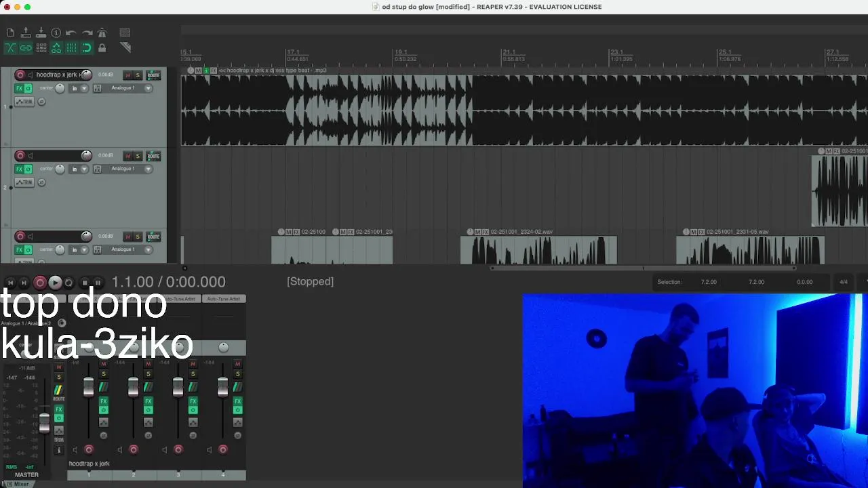Toggle ripple editing icon

[x=41, y=48]
